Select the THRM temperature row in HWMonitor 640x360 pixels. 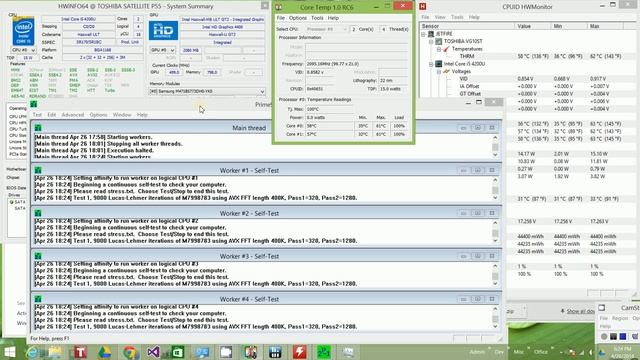(529, 56)
